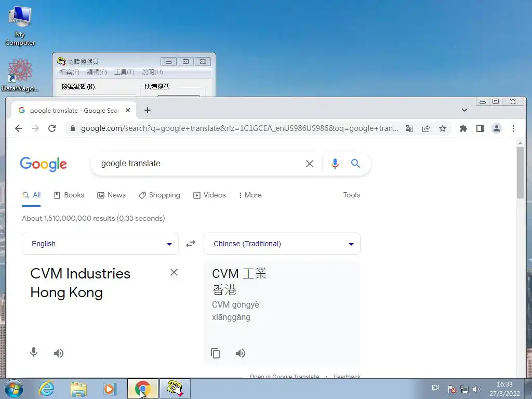The width and height of the screenshot is (532, 399).
Task: Open Windows Start menu
Action: [13, 389]
